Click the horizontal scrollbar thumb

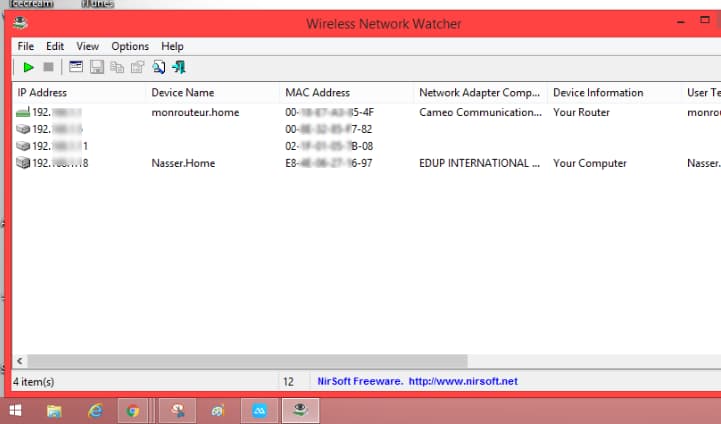click(x=247, y=361)
